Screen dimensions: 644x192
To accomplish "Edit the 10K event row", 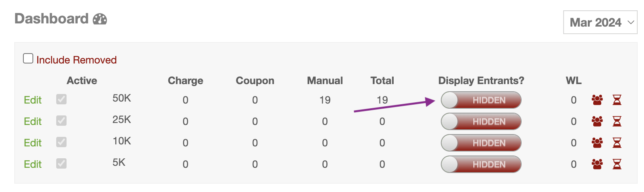I will pos(32,143).
